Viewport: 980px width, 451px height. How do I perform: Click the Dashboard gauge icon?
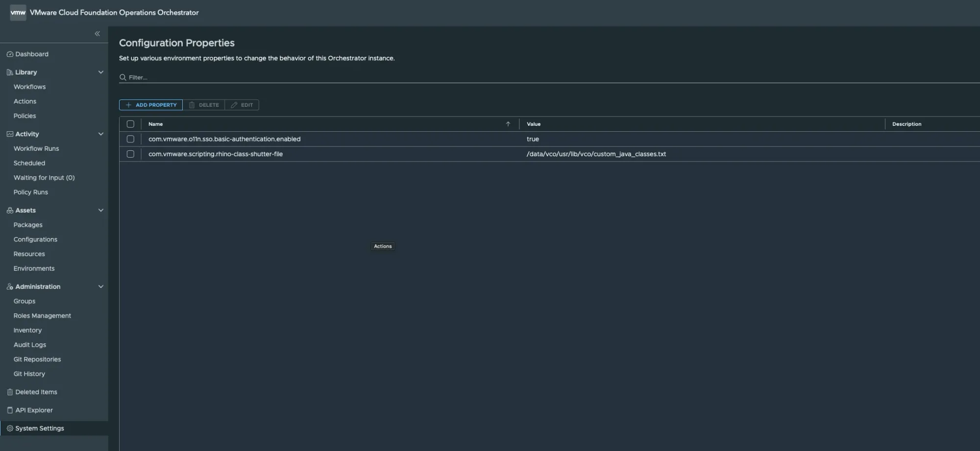coord(10,54)
